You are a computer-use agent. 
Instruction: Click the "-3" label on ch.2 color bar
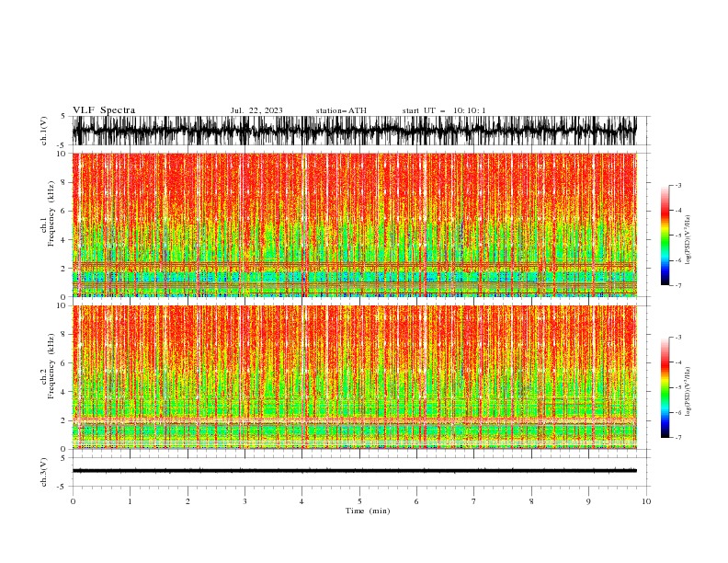[x=677, y=338]
